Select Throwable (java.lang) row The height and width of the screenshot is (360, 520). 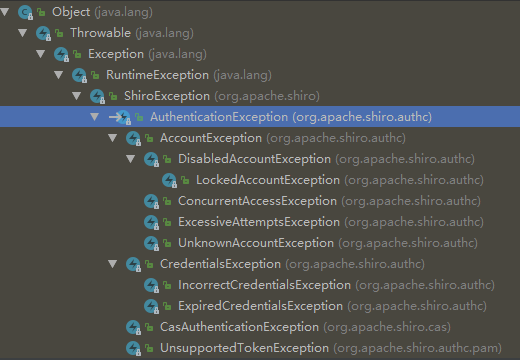coord(132,33)
